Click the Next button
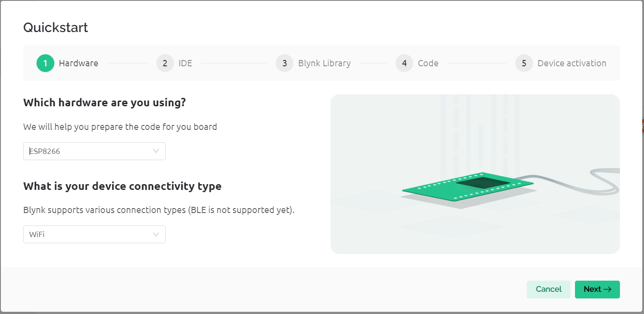 [x=597, y=290]
